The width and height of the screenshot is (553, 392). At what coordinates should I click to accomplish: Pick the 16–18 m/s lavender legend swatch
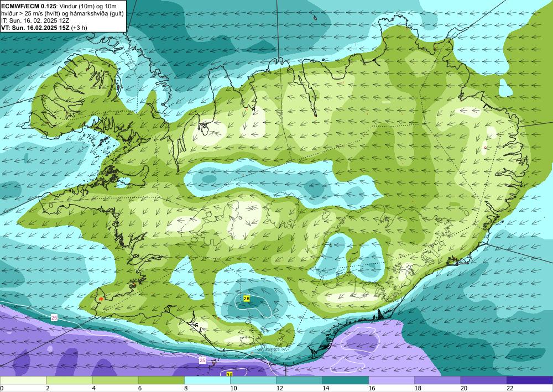392,380
